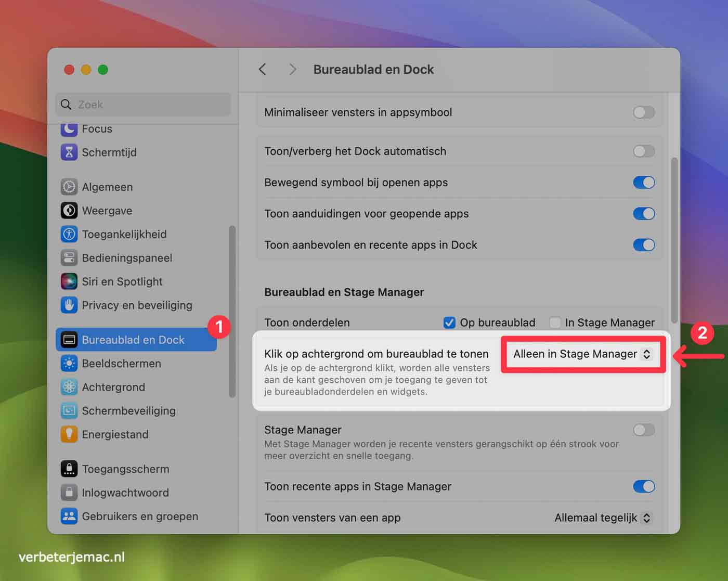Image resolution: width=728 pixels, height=581 pixels.
Task: Click the back navigation chevron
Action: coord(263,69)
